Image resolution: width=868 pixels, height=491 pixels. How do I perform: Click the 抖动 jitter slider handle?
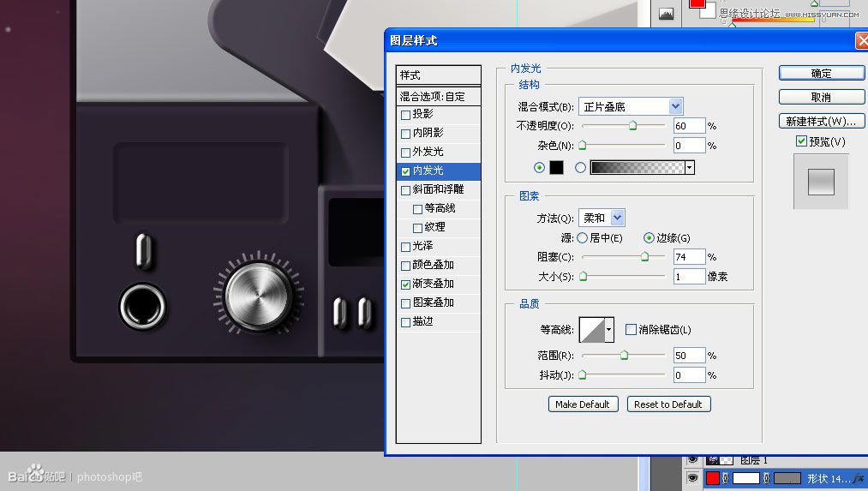[x=583, y=374]
